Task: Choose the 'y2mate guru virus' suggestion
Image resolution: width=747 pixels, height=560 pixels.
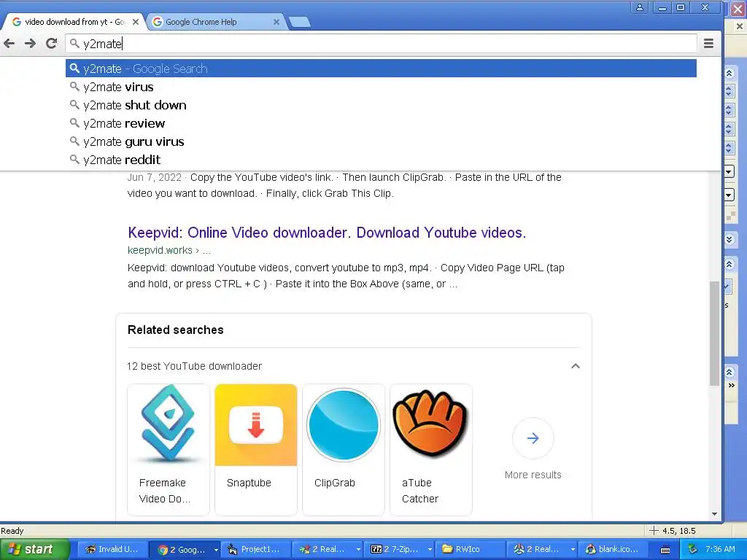Action: 381,141
